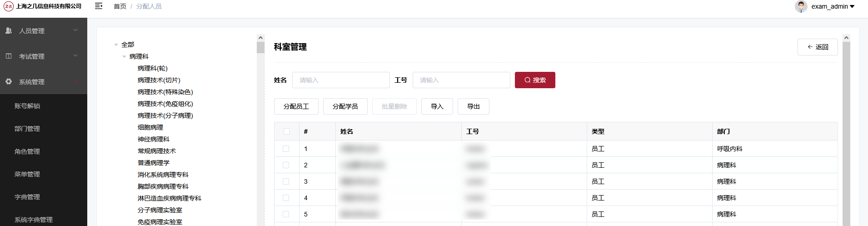Select 分子病理实验室 tree item
The width and height of the screenshot is (868, 226).
click(x=160, y=210)
